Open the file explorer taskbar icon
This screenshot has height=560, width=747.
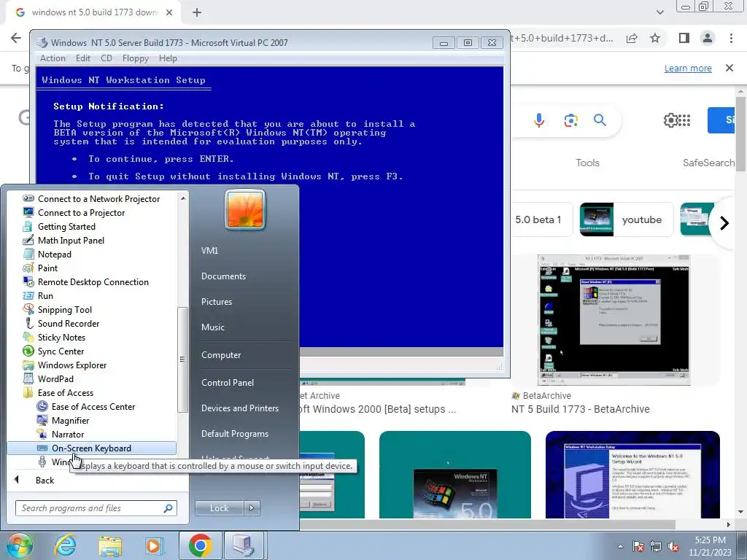[110, 546]
